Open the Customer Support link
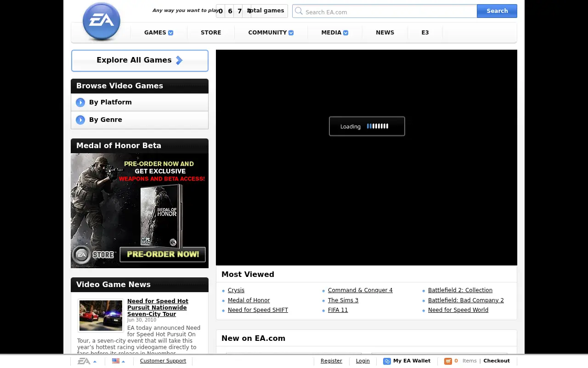 [x=163, y=361]
